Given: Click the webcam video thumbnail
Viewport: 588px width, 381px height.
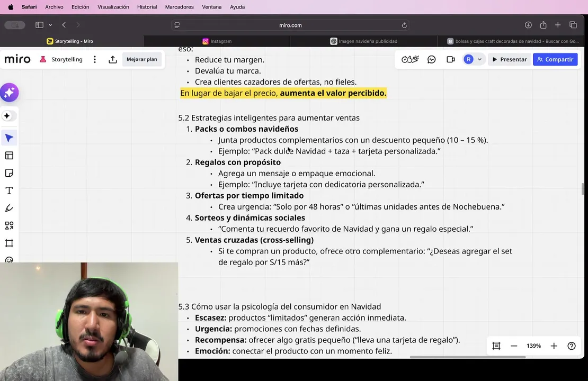Looking at the screenshot, I should pos(89,321).
